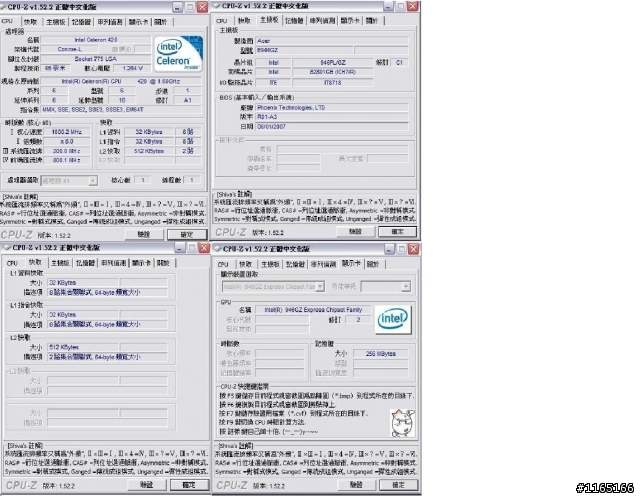This screenshot has width=640, height=496.
Task: Click 確定 button in the cache window
Action: click(x=189, y=485)
